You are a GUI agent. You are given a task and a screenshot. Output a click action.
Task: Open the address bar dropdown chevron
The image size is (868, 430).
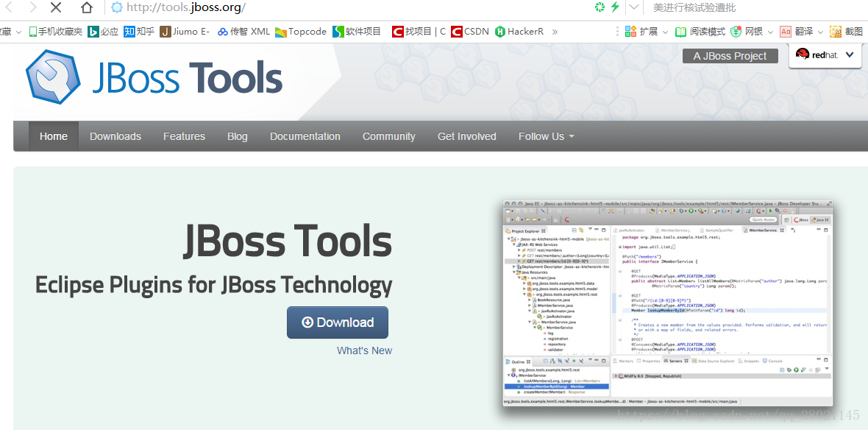[634, 8]
